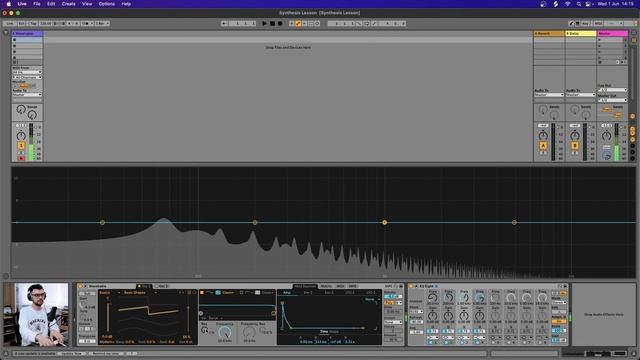Open the A Reverb Audio To dropdown
The image size is (640, 360).
click(549, 95)
